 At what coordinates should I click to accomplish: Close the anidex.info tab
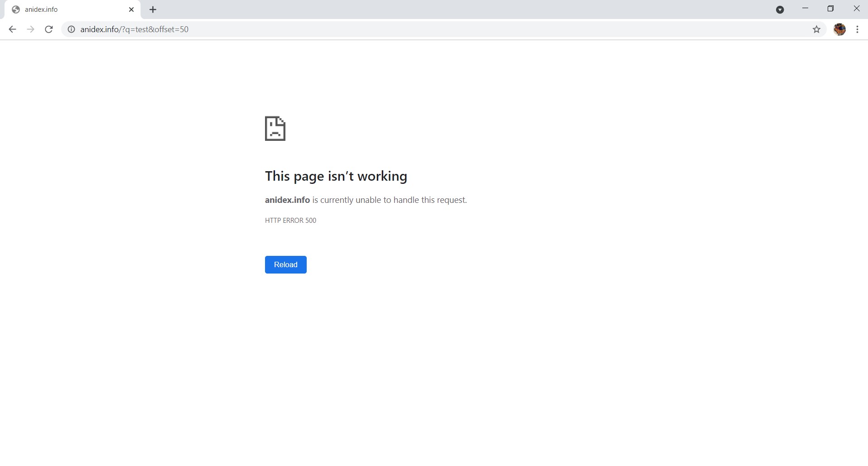(x=131, y=9)
